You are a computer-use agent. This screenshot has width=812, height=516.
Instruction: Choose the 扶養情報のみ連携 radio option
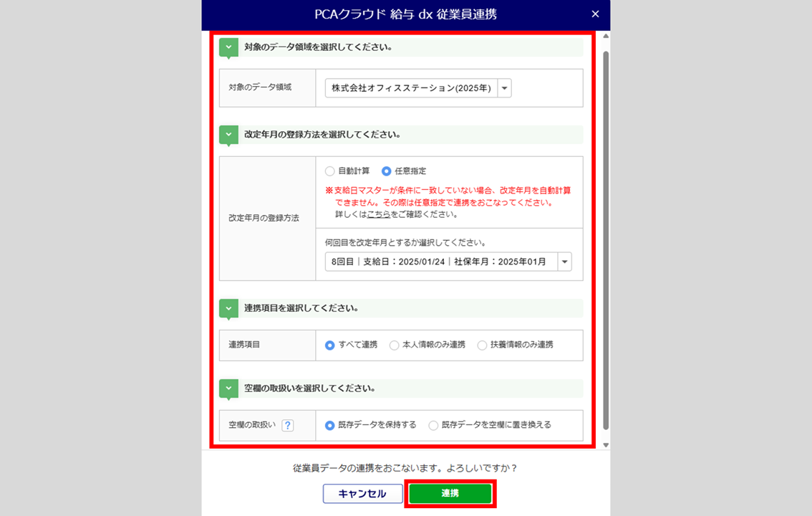[x=482, y=345]
